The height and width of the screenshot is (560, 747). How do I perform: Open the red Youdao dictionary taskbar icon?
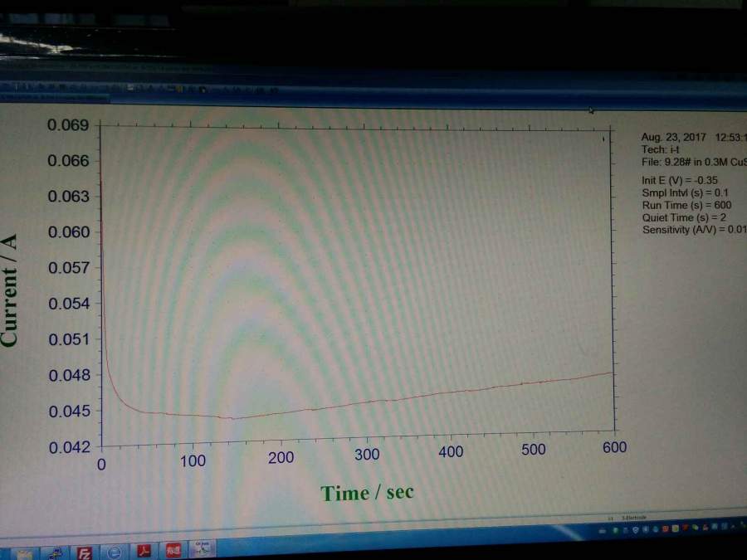[x=173, y=551]
